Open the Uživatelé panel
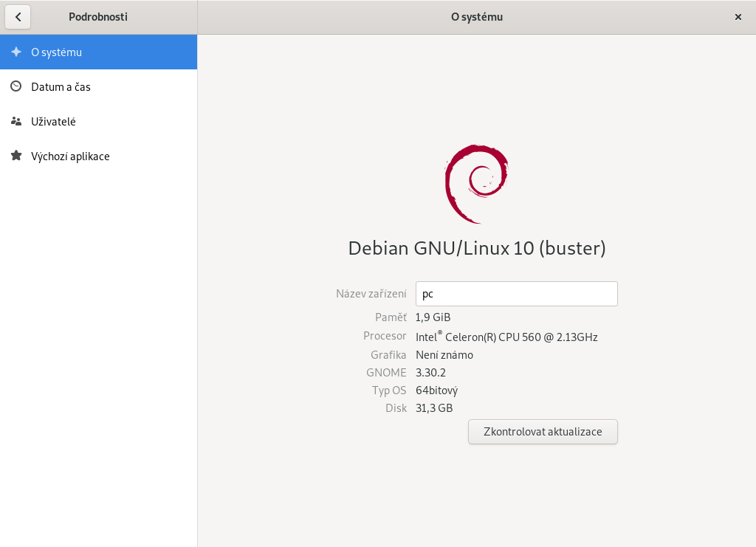 point(98,122)
